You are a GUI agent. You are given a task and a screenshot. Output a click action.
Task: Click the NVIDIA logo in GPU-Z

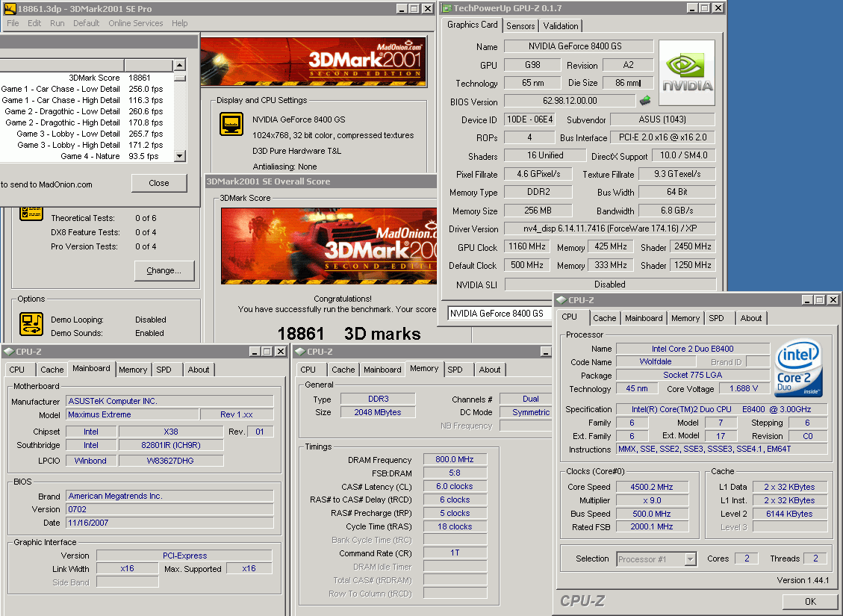[x=687, y=72]
